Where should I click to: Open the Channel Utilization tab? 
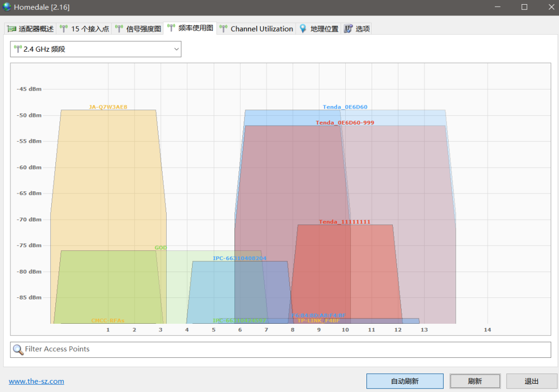click(x=256, y=29)
